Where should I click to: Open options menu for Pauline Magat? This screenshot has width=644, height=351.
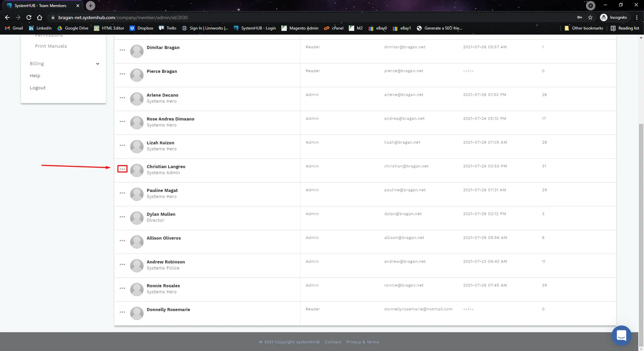pyautogui.click(x=122, y=193)
